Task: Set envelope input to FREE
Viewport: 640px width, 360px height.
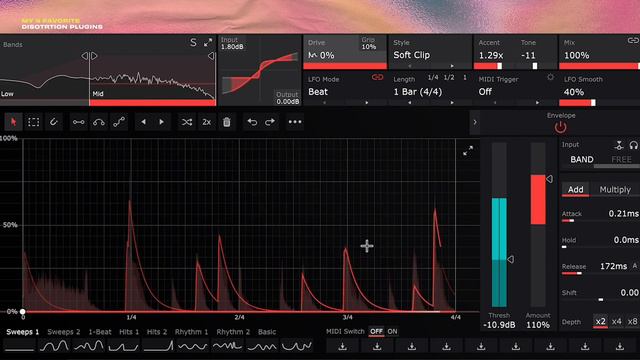Action: coord(621,160)
